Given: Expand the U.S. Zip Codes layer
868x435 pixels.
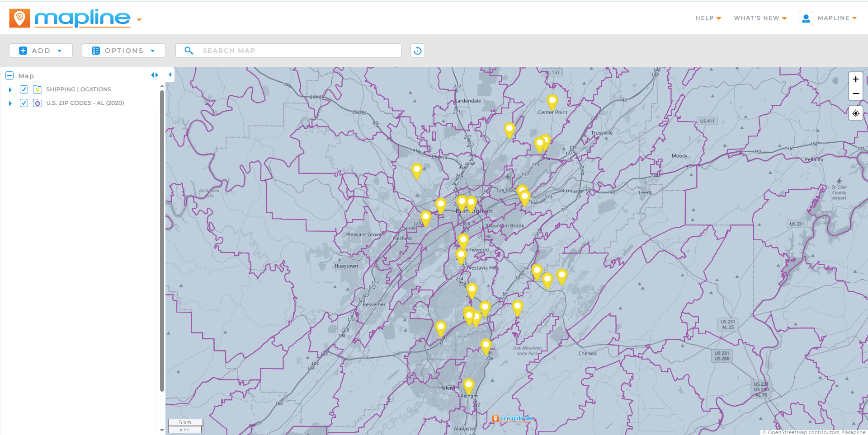Looking at the screenshot, I should coord(10,103).
